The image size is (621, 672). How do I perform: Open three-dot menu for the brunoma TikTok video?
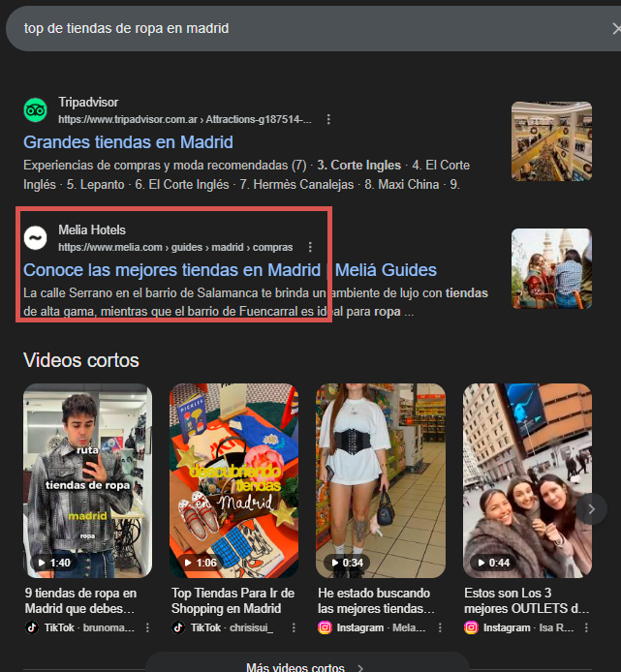(147, 627)
